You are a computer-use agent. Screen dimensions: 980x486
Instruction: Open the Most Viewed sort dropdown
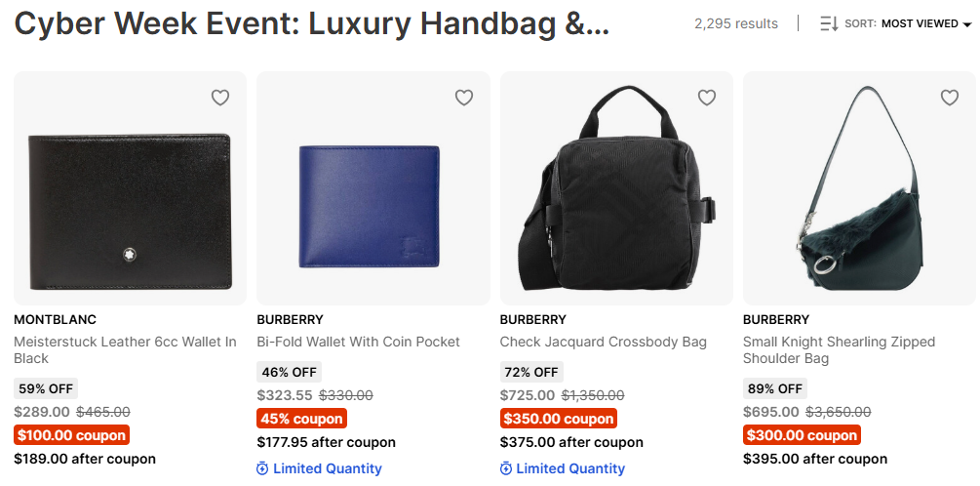coord(919,23)
